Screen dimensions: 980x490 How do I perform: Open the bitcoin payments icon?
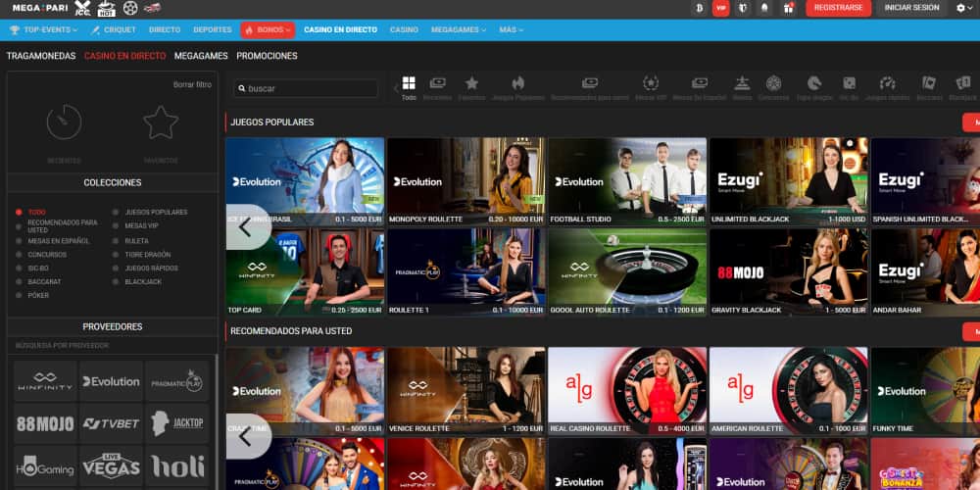(700, 8)
